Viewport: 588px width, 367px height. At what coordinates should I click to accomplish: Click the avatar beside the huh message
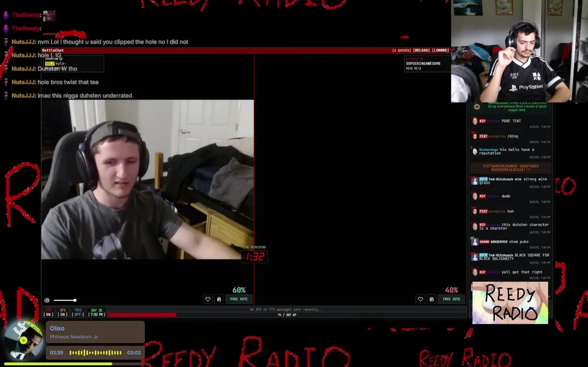coord(475,211)
